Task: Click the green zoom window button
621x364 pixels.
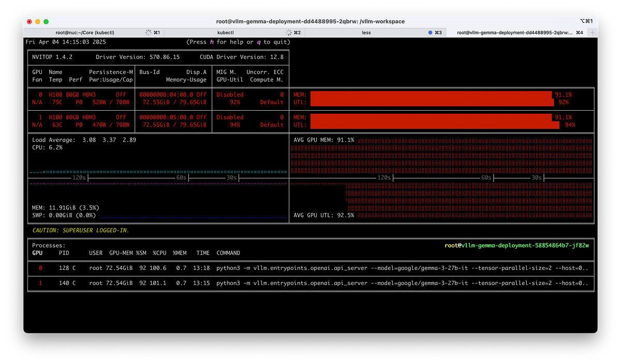Action: [46, 22]
